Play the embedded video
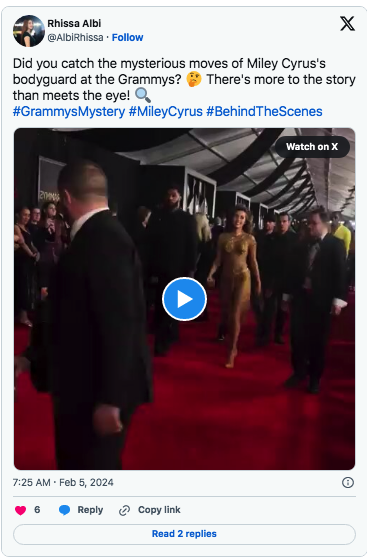This screenshot has width=367, height=558. [x=184, y=299]
